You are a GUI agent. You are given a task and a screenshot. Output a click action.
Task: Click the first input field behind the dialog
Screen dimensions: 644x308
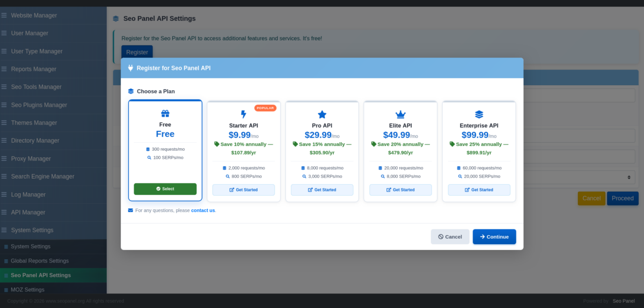[580, 96]
